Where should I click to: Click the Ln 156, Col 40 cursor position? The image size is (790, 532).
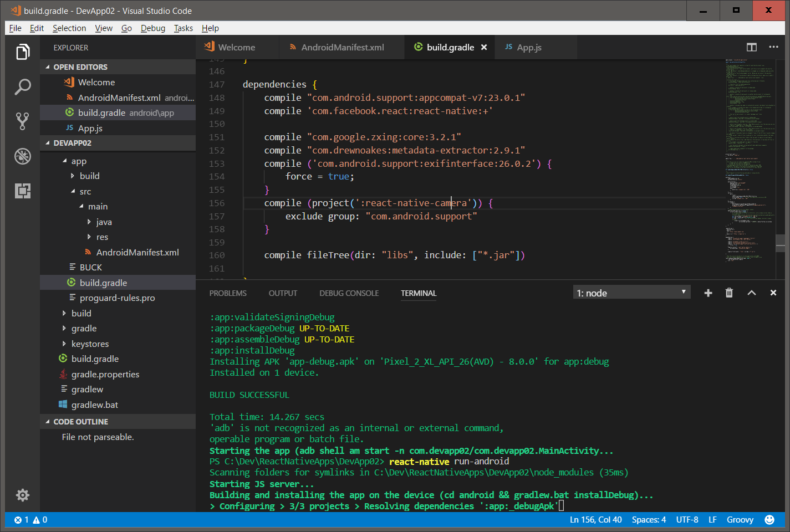point(595,520)
